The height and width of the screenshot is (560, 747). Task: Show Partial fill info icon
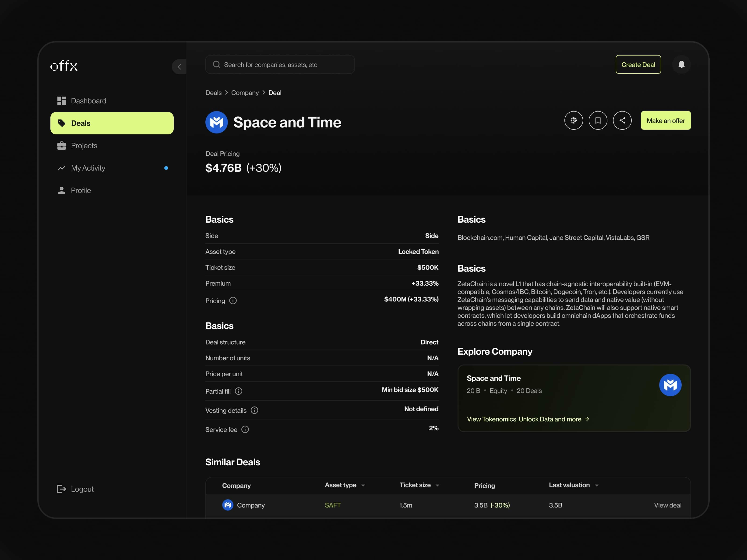(x=239, y=391)
